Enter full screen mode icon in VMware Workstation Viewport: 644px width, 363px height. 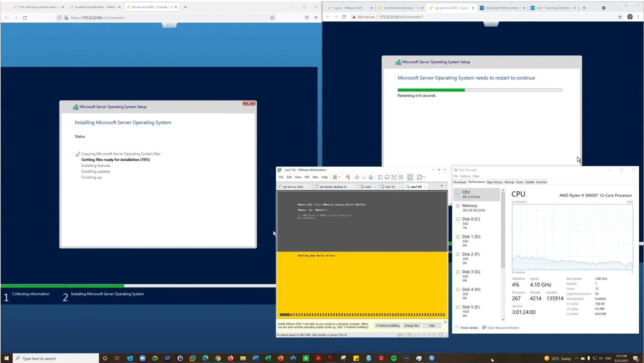pyautogui.click(x=394, y=177)
